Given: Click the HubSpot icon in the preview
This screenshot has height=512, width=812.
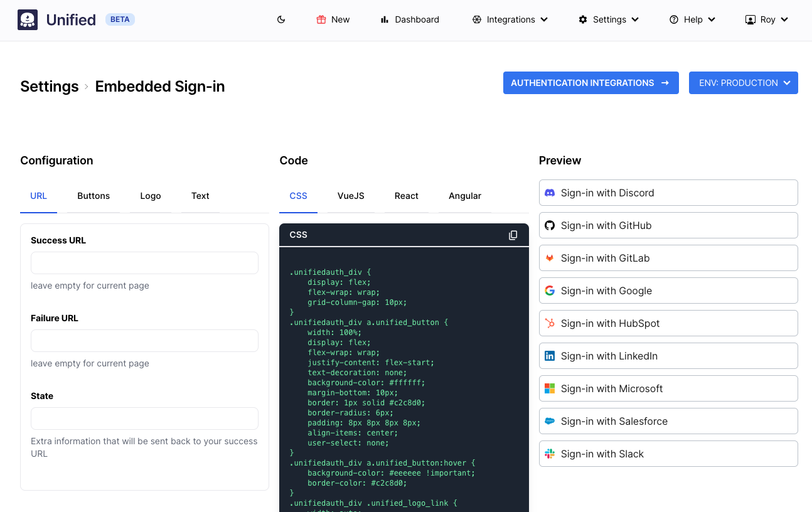Looking at the screenshot, I should coord(550,323).
